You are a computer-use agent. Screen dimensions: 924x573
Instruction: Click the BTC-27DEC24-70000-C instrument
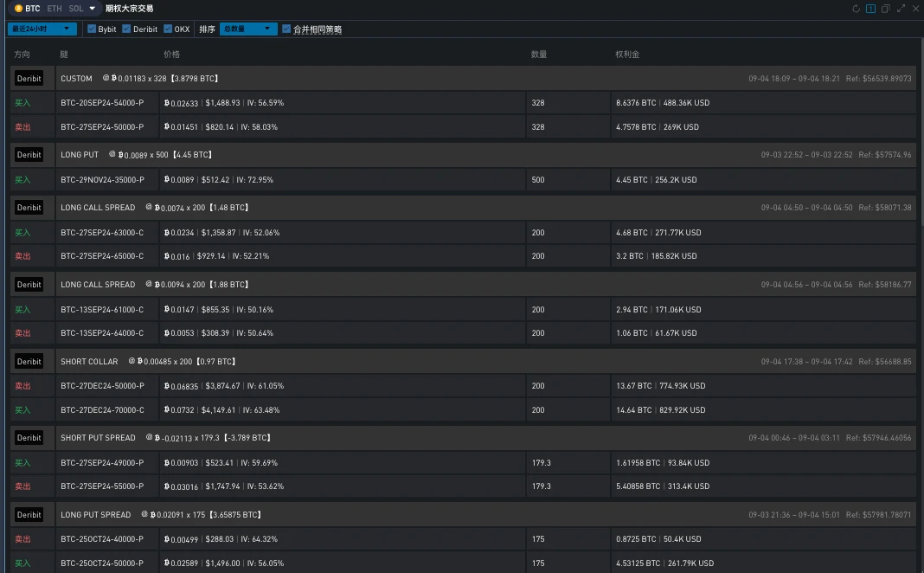[102, 410]
